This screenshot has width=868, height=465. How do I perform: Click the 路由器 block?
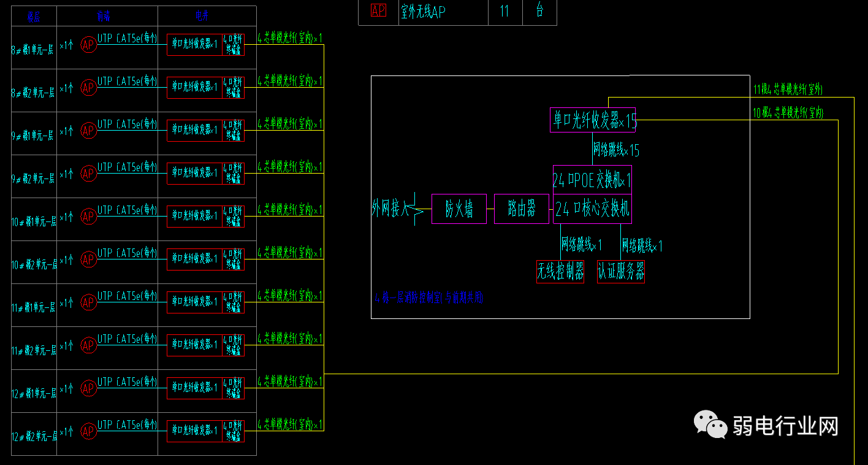[522, 209]
